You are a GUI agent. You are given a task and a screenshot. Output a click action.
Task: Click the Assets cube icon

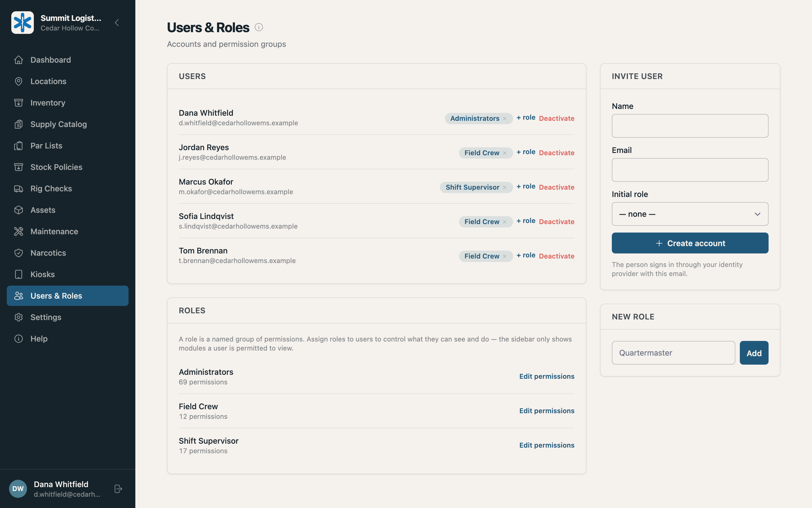click(x=18, y=210)
